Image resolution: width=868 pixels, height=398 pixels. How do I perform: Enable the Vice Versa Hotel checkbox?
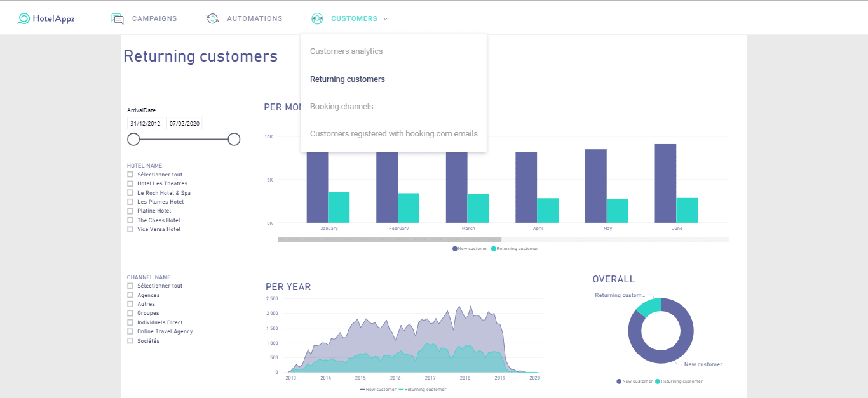point(130,229)
